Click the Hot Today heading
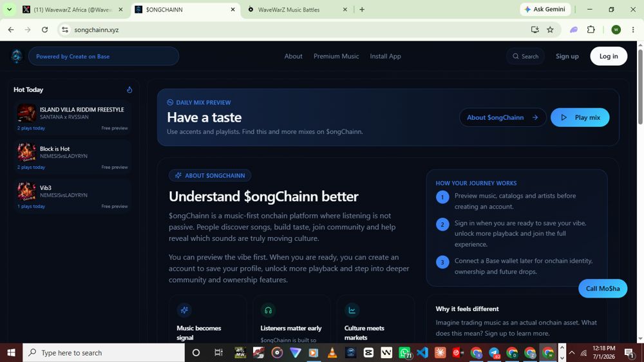 point(28,90)
